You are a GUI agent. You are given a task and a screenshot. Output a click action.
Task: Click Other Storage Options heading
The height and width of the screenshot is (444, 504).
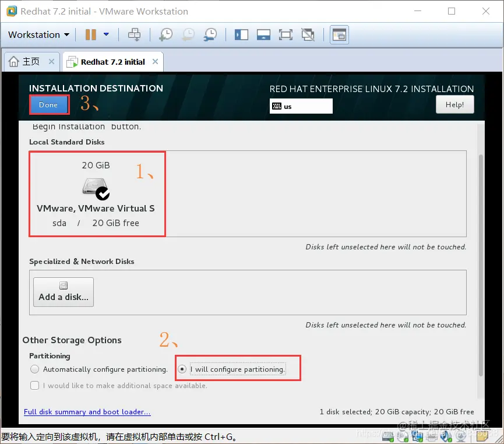click(x=72, y=340)
